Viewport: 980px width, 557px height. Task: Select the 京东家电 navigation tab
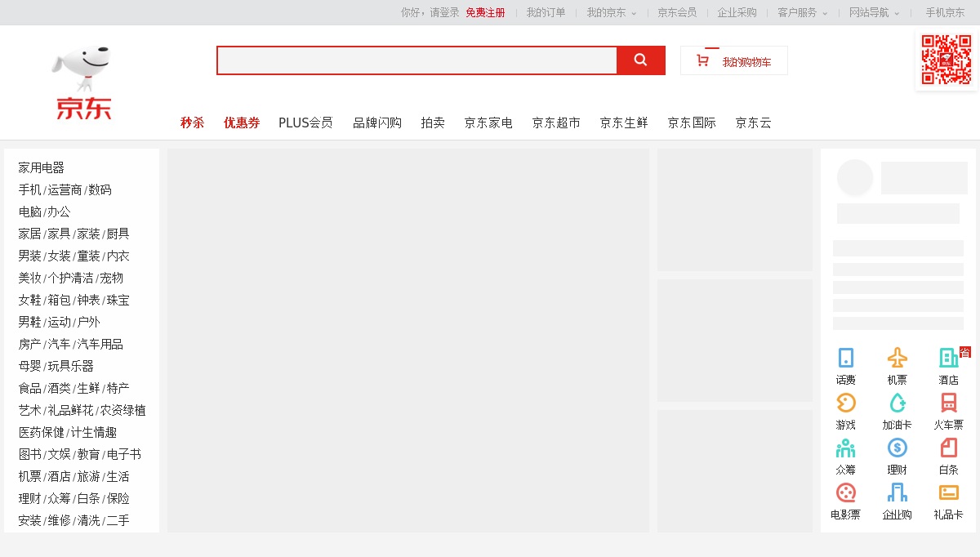[x=488, y=123]
